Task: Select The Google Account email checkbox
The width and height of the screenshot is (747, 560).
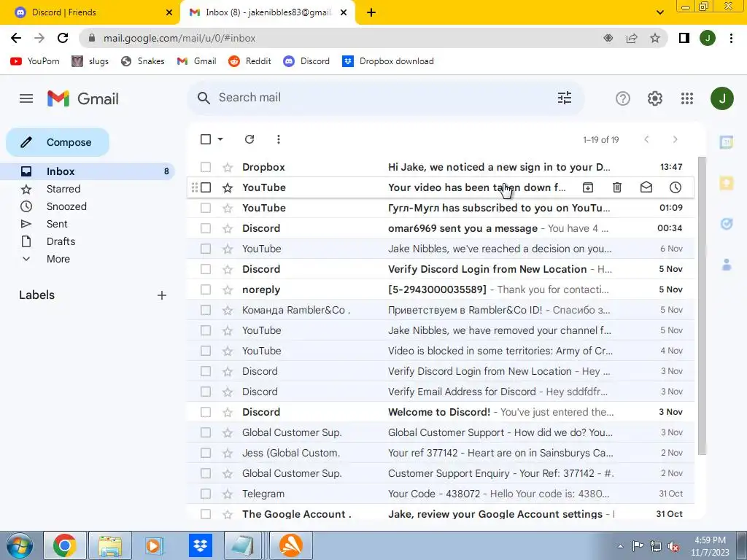Action: coord(205,514)
